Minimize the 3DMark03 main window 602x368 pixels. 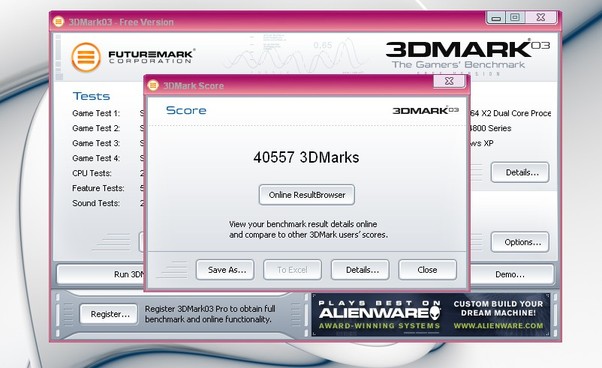click(x=496, y=17)
